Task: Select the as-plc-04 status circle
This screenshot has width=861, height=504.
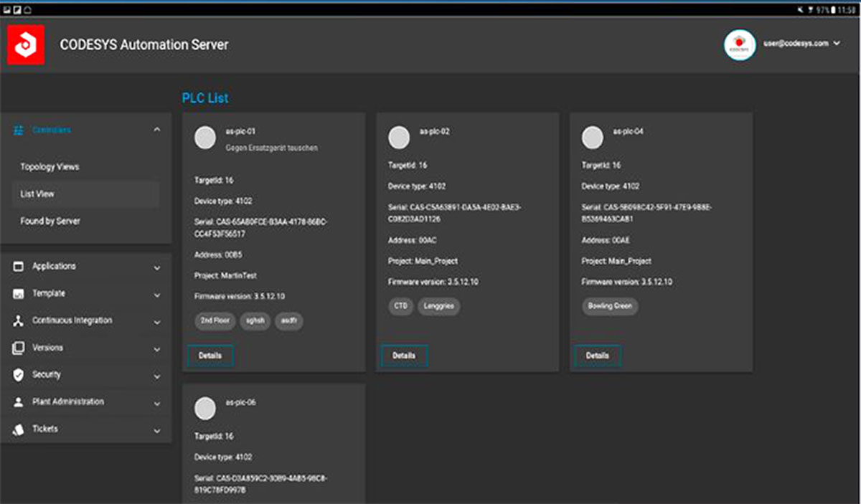Action: coord(593,138)
